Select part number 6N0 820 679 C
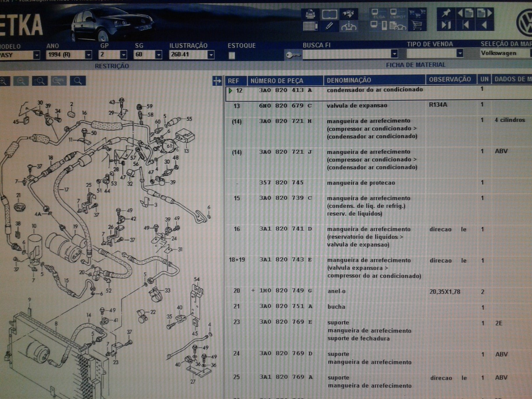 click(285, 106)
